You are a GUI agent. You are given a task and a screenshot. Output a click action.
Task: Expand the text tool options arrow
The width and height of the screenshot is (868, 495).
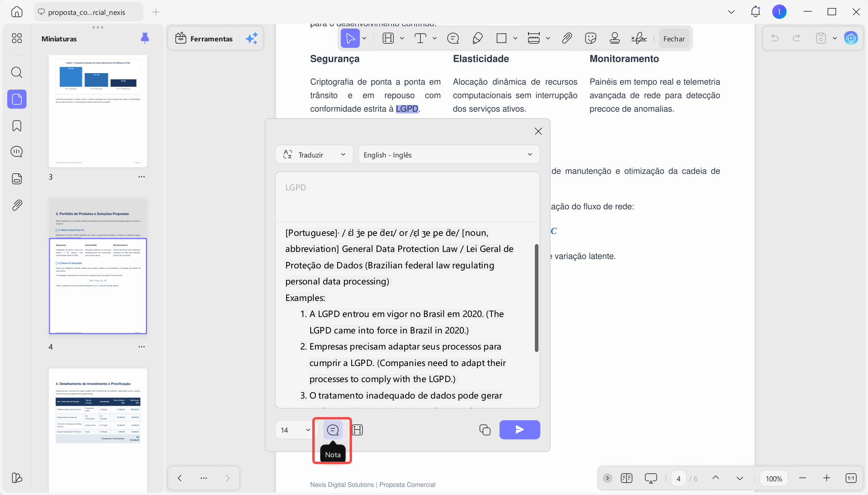click(x=434, y=39)
